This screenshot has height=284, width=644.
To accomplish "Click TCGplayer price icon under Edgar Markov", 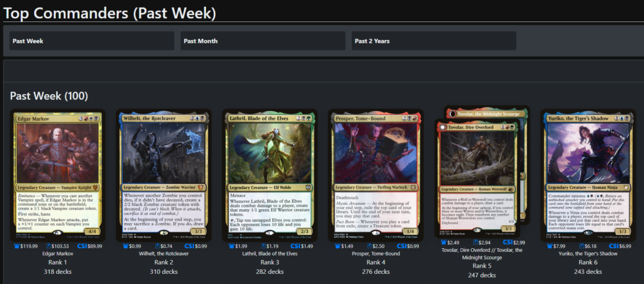I will [x=48, y=246].
